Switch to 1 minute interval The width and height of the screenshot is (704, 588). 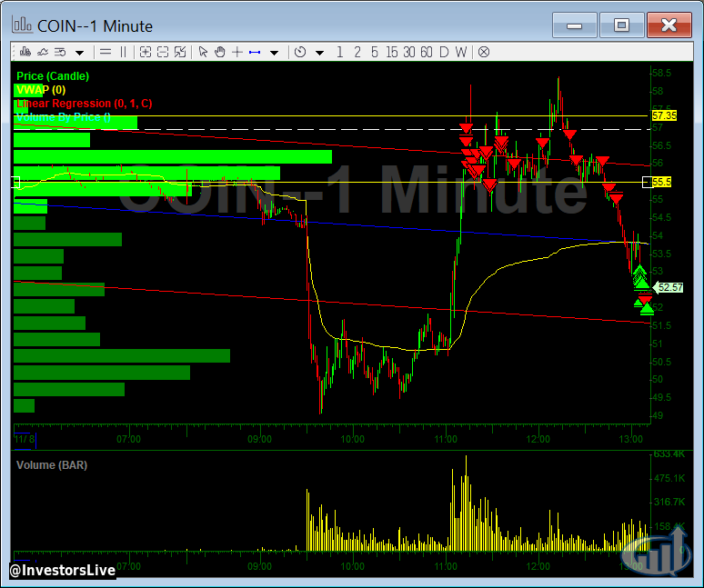tap(340, 52)
